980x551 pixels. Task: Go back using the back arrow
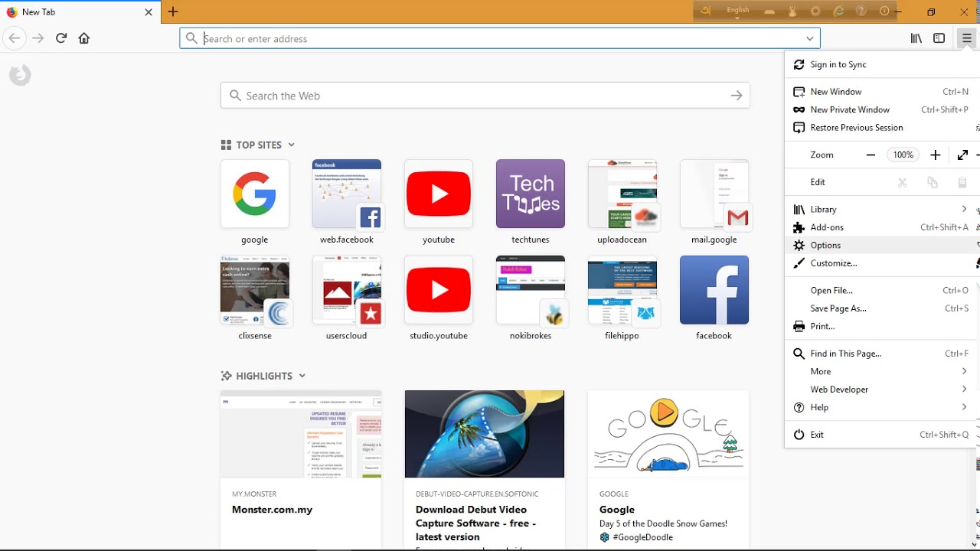(x=14, y=38)
